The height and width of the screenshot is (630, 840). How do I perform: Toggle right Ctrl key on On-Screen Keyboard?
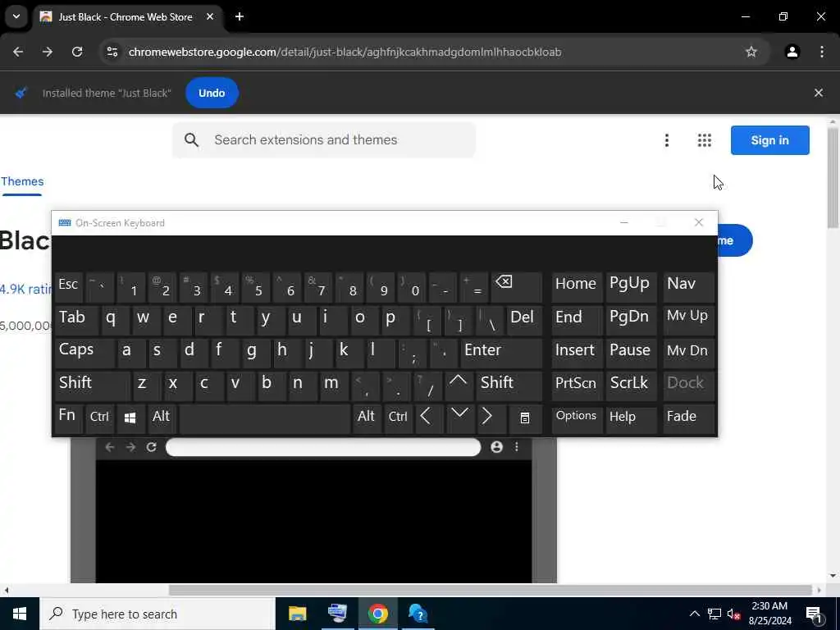398,418
